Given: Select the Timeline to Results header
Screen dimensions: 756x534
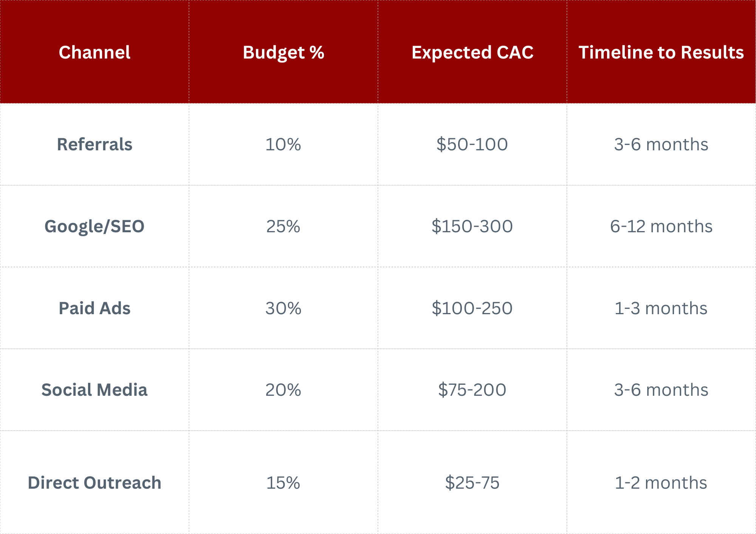Looking at the screenshot, I should click(x=661, y=52).
